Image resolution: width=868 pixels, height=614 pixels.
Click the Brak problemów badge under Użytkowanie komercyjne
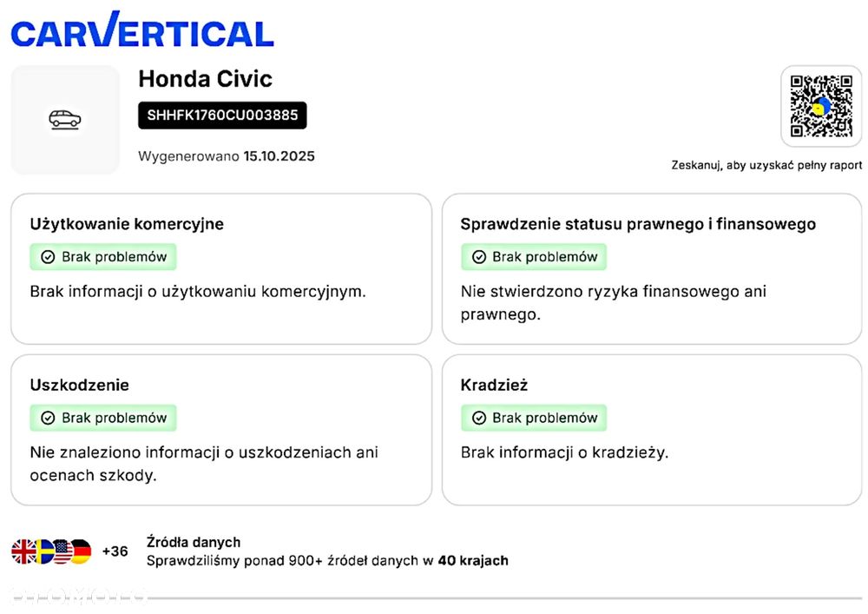(x=104, y=257)
